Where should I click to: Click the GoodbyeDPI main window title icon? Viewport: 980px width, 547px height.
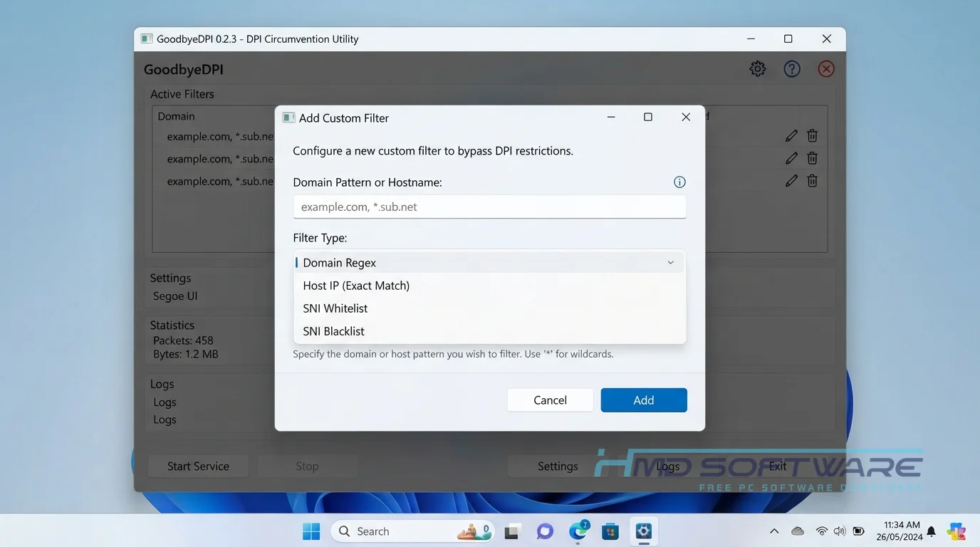click(x=147, y=39)
